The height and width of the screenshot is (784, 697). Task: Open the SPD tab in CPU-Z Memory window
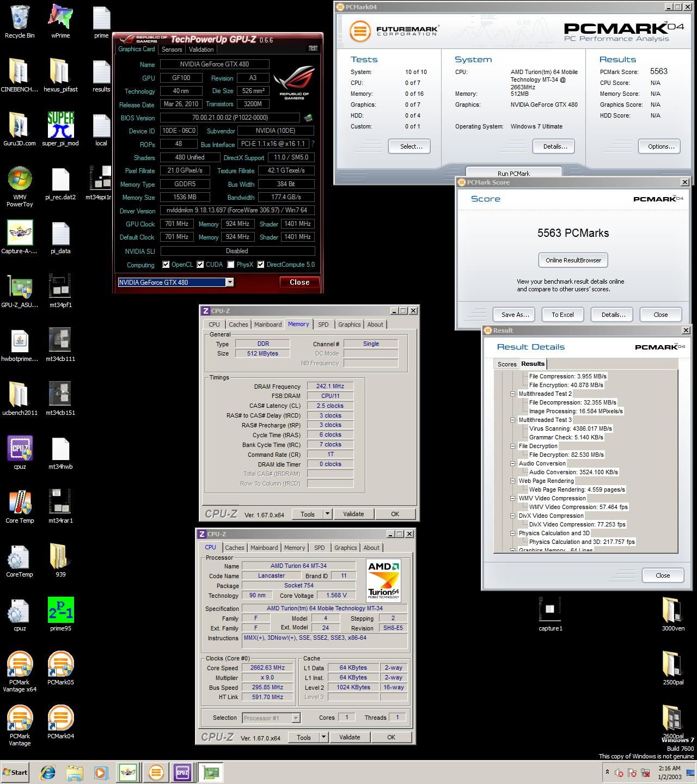coord(323,324)
